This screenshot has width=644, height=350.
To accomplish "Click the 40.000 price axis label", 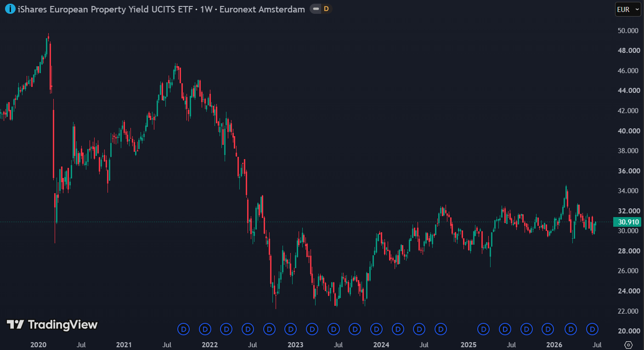I will (628, 131).
